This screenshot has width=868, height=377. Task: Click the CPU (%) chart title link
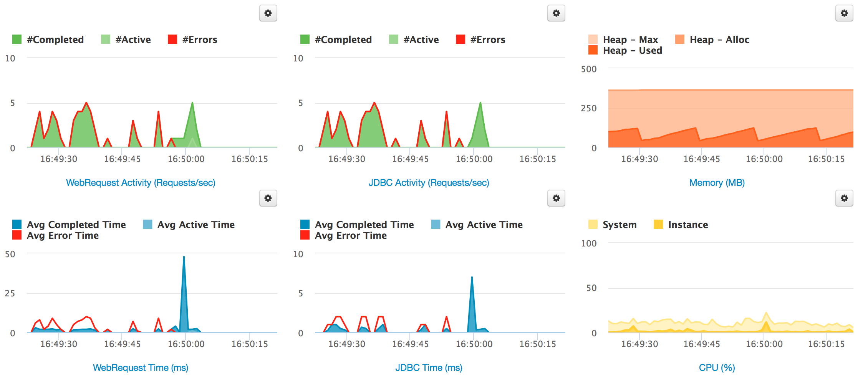(717, 368)
